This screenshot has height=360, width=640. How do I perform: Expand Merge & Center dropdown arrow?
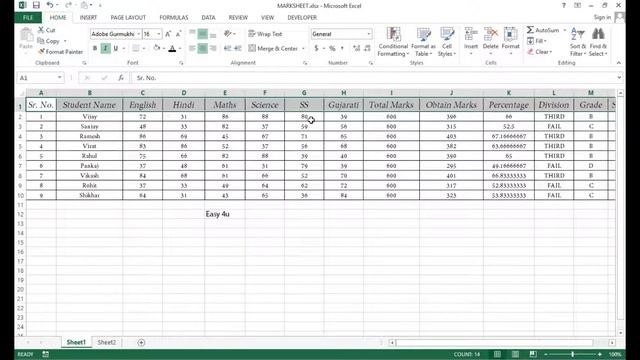303,48
